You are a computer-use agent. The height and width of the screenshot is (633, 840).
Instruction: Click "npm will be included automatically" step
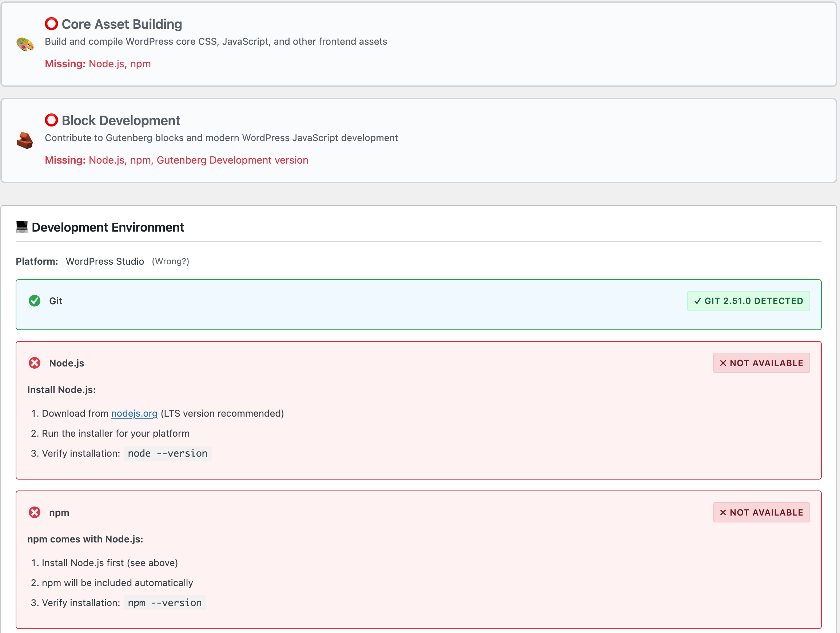(x=118, y=583)
